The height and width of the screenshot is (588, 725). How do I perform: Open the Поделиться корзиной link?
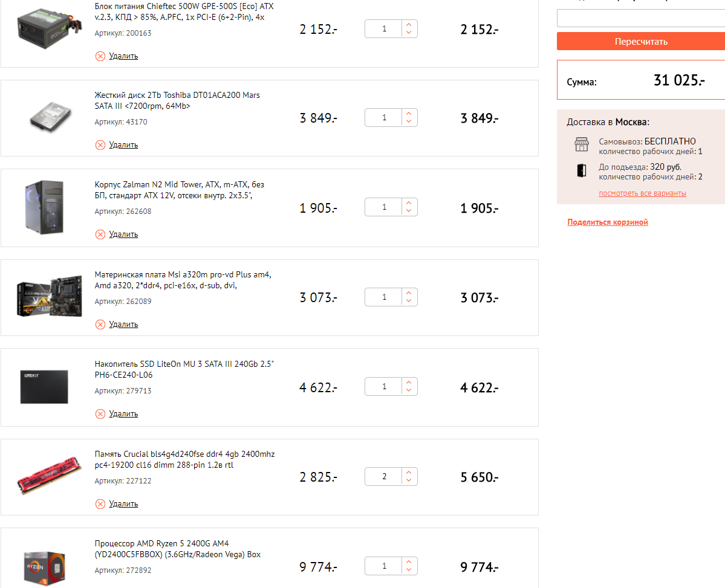point(608,222)
